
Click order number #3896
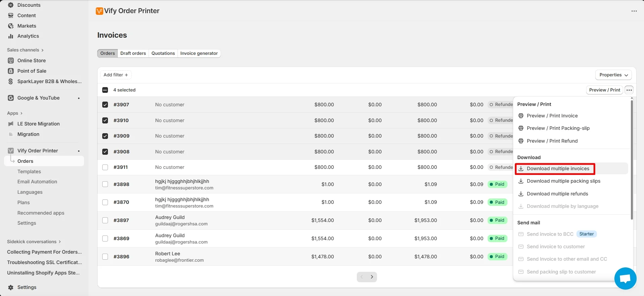pos(121,257)
